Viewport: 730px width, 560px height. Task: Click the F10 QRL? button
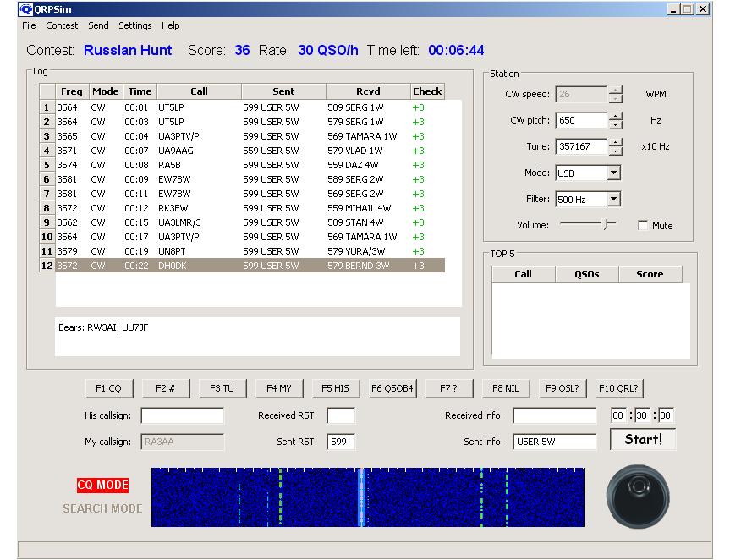click(x=618, y=388)
